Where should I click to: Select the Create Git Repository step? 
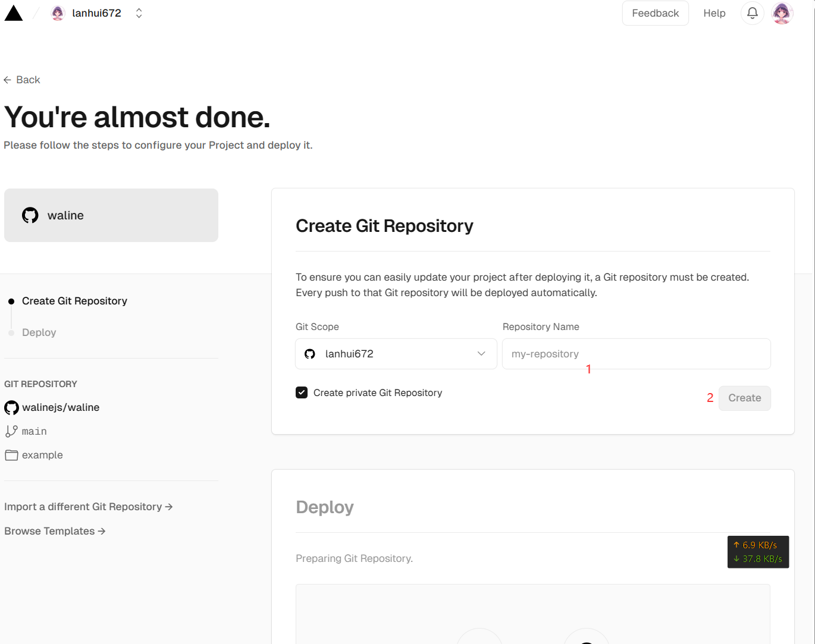tap(74, 301)
